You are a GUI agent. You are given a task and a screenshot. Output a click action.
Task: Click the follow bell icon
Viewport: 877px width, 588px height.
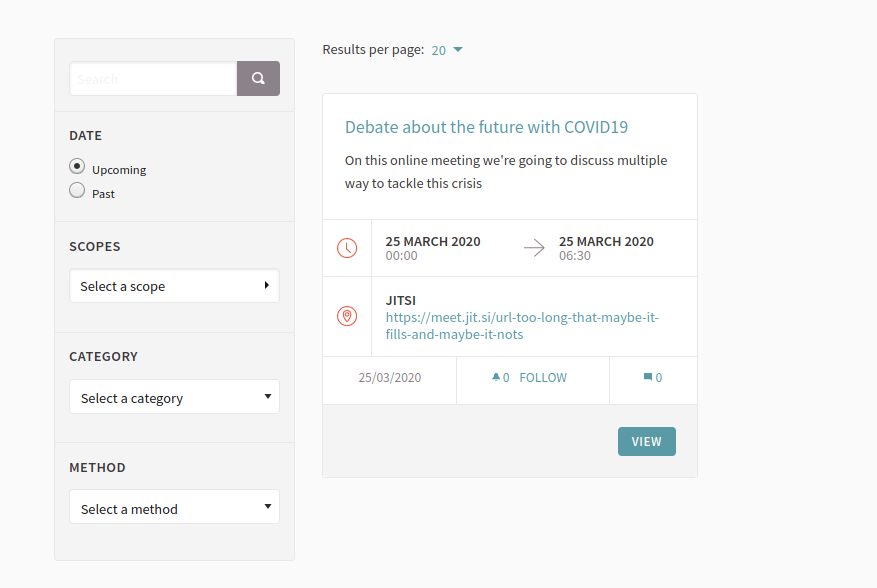[495, 378]
